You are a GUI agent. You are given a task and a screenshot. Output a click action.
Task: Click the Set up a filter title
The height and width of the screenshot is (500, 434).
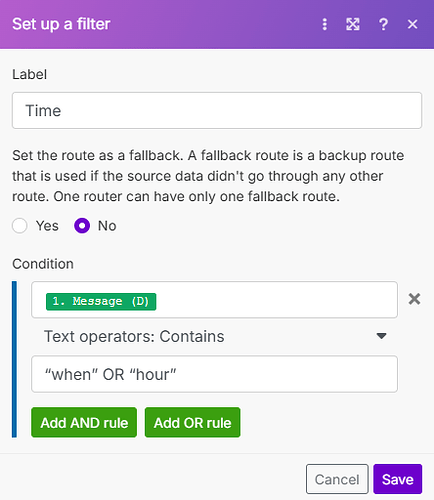[61, 24]
